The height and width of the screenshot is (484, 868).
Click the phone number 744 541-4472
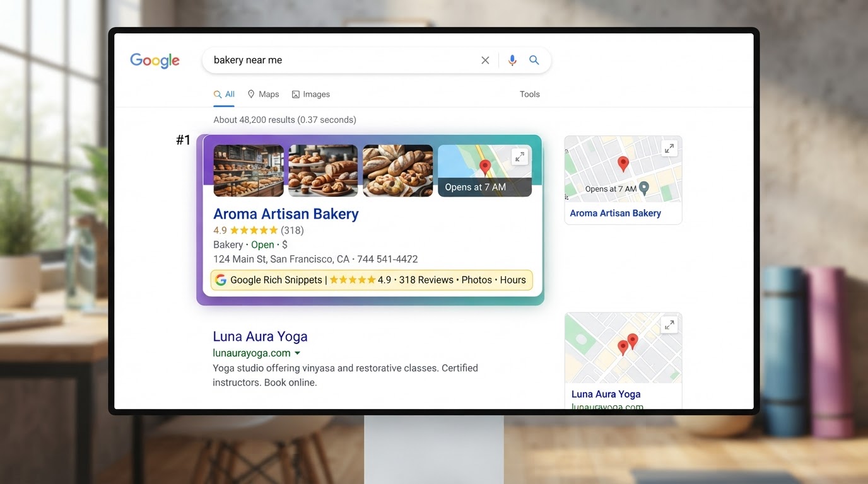[387, 259]
